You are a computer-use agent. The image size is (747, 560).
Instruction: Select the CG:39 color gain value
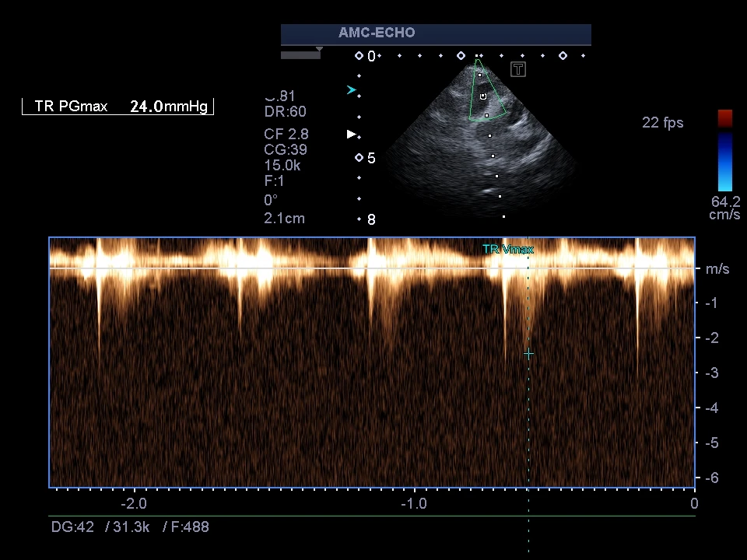[x=286, y=149]
